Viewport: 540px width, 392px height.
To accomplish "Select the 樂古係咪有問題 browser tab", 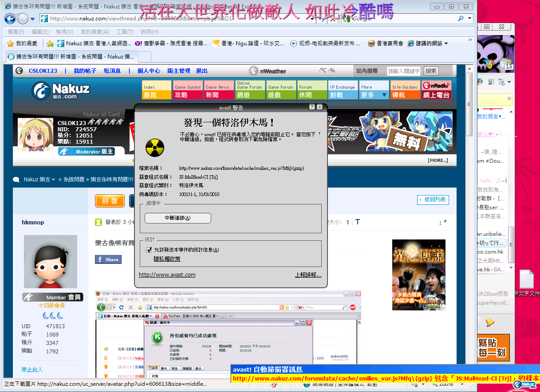I will click(71, 57).
